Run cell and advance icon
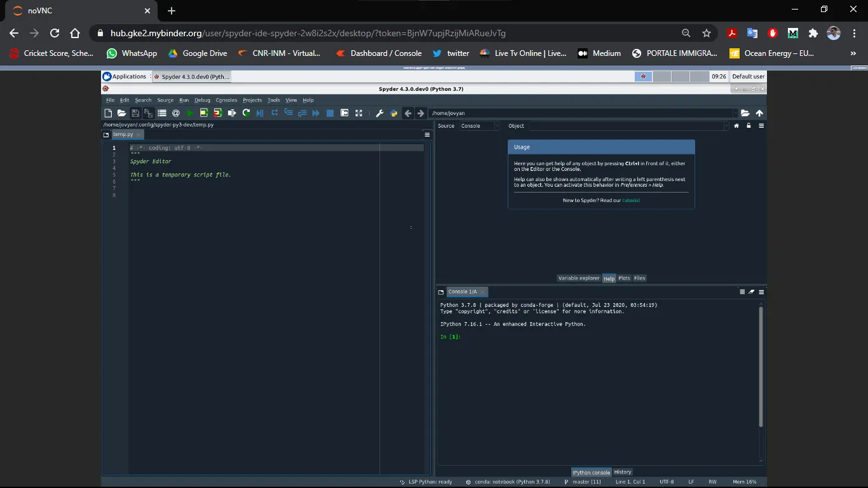 coord(218,113)
